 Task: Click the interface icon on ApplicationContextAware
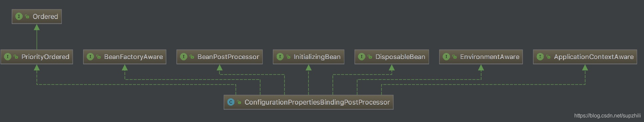[x=540, y=57]
